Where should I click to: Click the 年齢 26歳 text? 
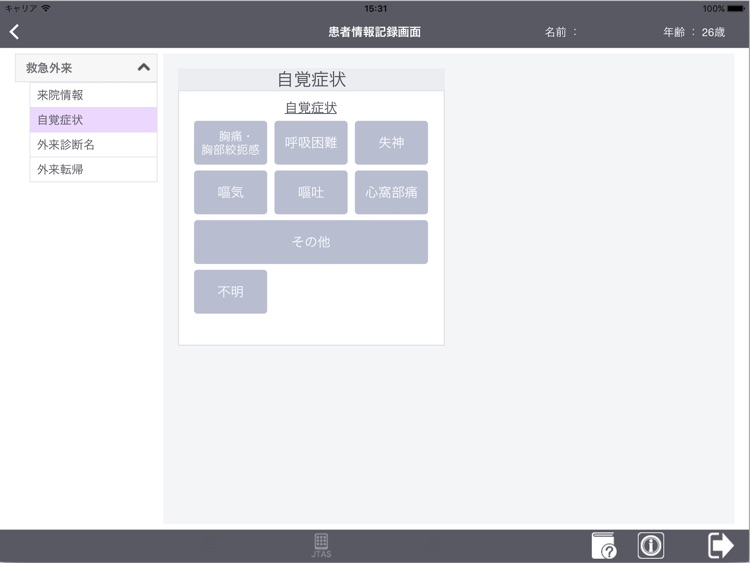click(694, 32)
